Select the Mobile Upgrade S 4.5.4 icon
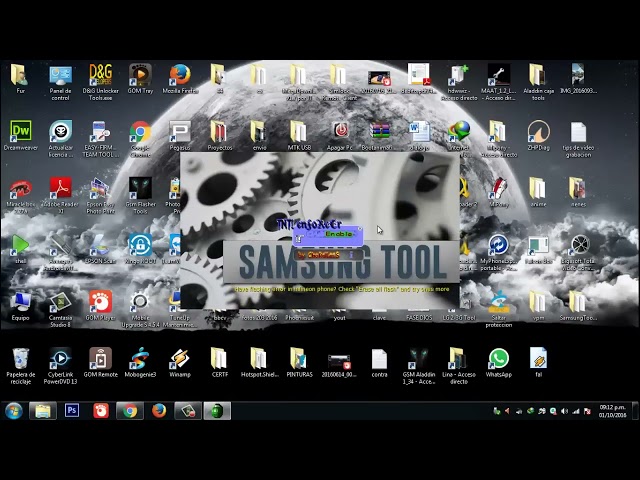Screen dimensions: 640x480 [x=140, y=309]
